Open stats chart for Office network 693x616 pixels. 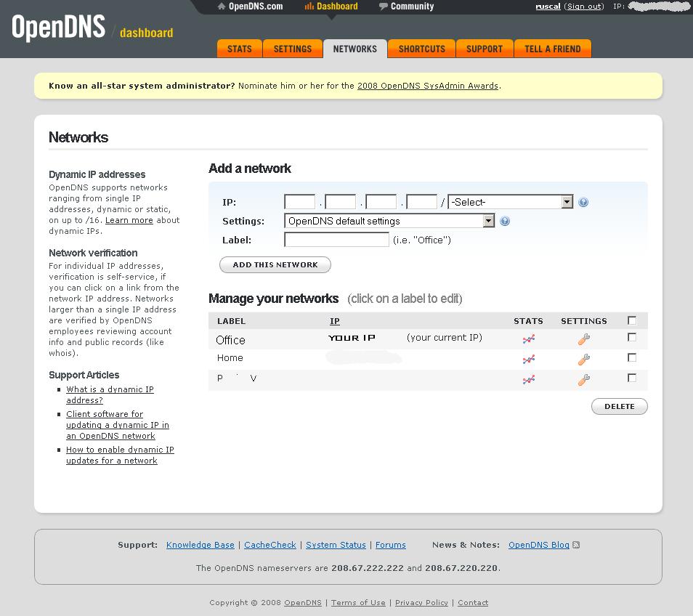click(x=529, y=339)
